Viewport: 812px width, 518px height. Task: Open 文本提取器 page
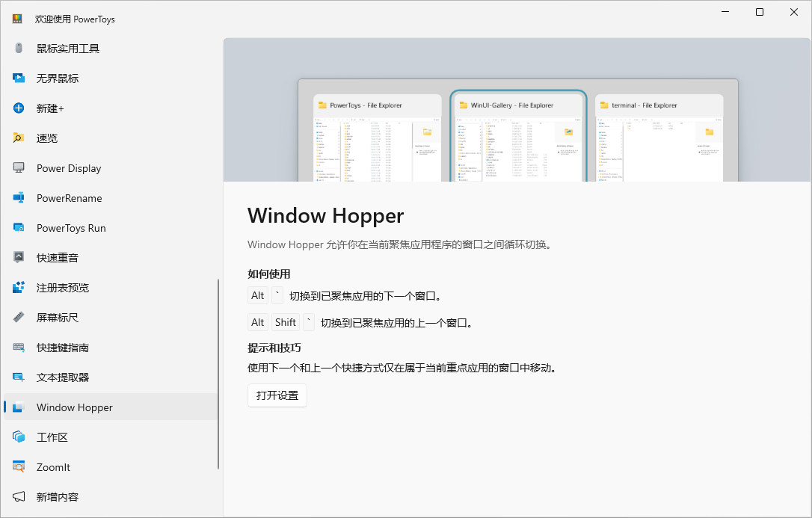(111, 377)
